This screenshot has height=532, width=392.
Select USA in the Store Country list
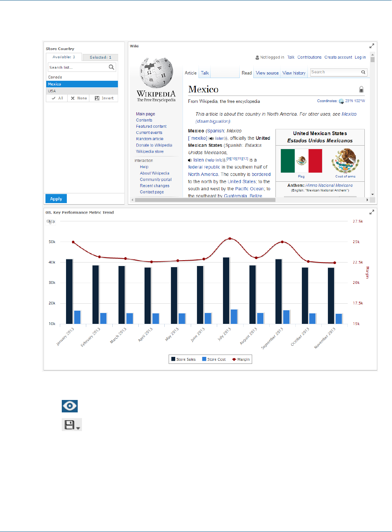pyautogui.click(x=82, y=91)
